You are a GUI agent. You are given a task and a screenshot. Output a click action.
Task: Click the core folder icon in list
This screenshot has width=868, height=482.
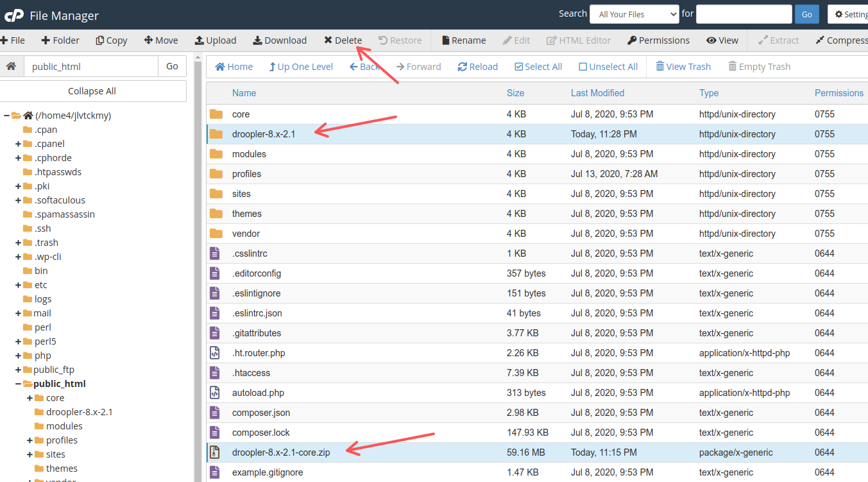tap(216, 114)
